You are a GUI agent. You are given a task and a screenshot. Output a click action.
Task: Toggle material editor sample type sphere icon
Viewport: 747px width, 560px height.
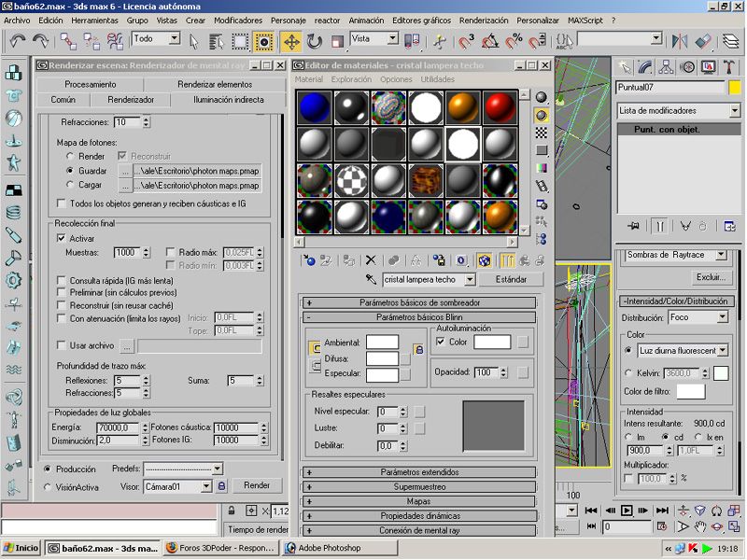[x=542, y=97]
